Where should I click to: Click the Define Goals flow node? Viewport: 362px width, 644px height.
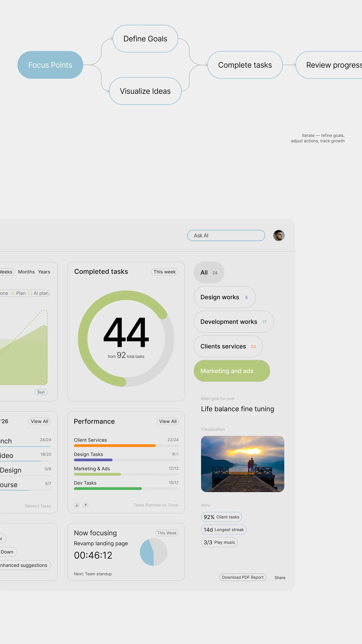point(145,39)
